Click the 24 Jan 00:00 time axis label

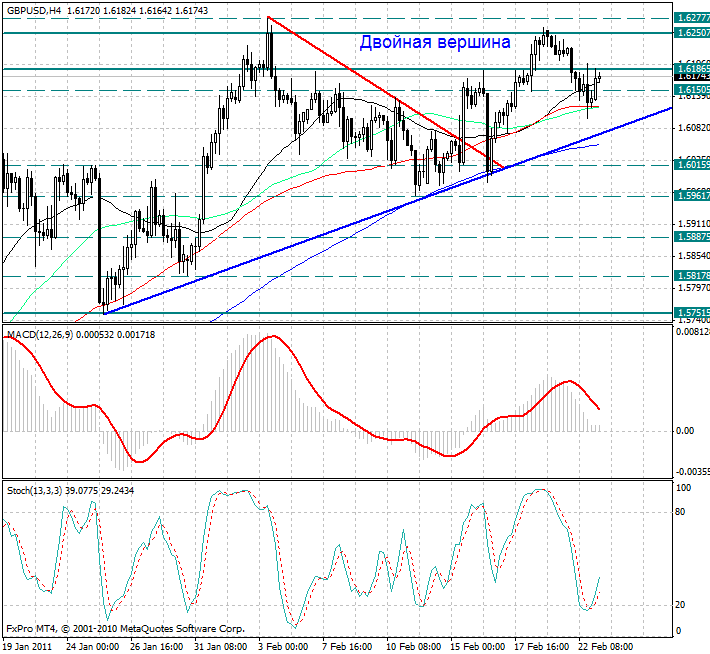[92, 646]
